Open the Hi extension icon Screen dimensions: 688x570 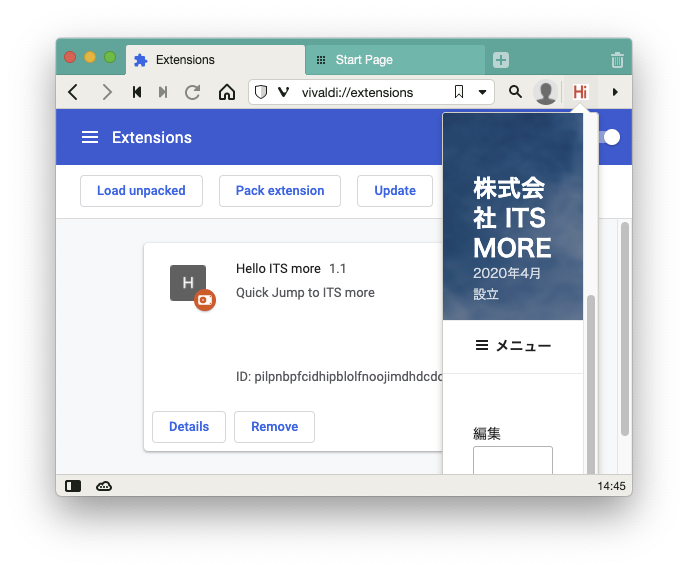pyautogui.click(x=580, y=92)
